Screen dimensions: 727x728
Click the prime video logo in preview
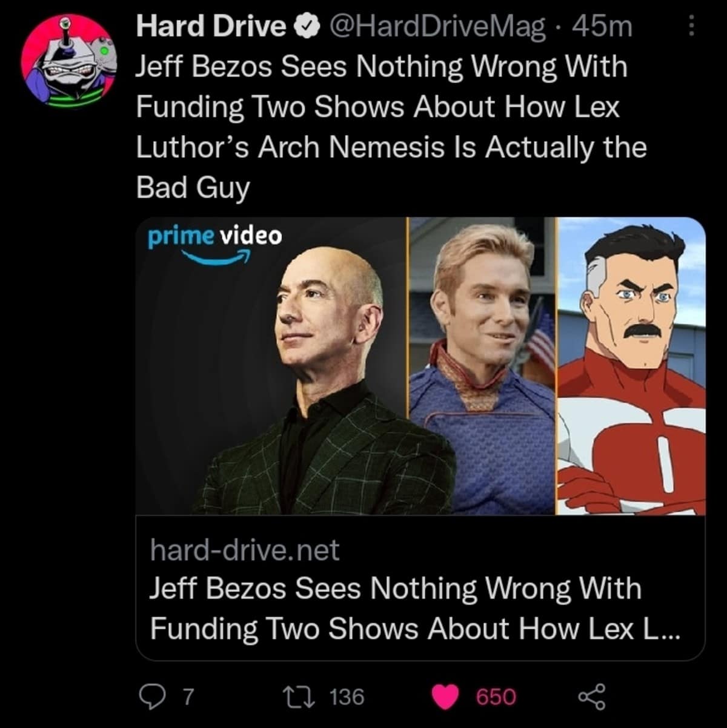click(216, 243)
